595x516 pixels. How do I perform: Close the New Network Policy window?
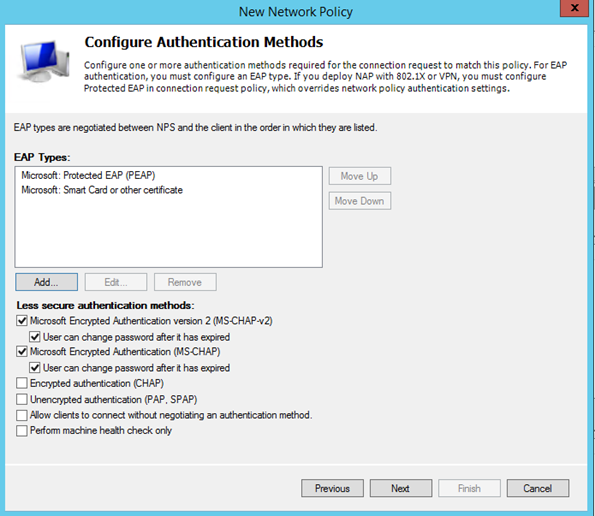tap(575, 8)
